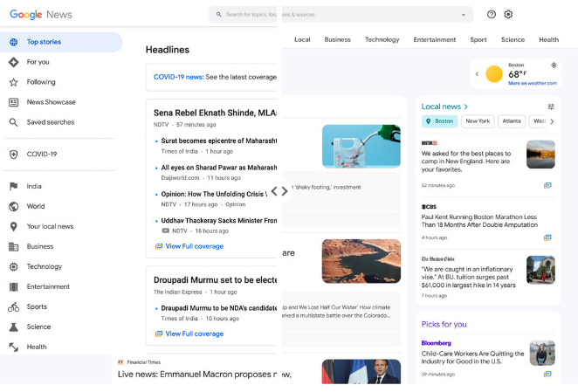Open Droupadi Murmu set to be elected headline

click(215, 280)
